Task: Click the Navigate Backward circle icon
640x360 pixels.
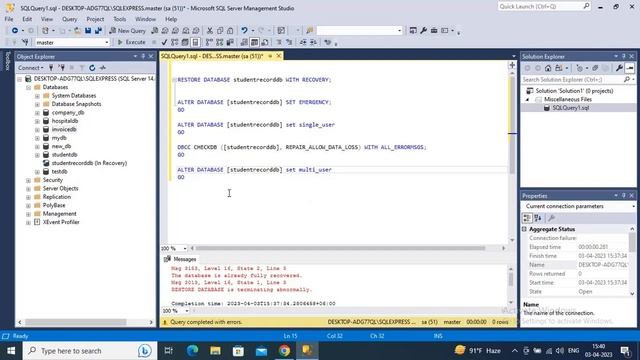Action: tap(15, 31)
